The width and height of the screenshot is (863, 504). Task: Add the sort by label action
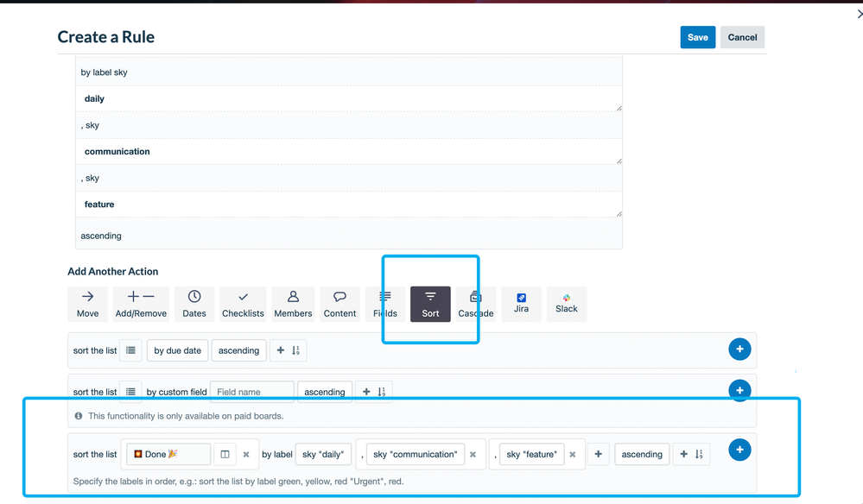[739, 450]
